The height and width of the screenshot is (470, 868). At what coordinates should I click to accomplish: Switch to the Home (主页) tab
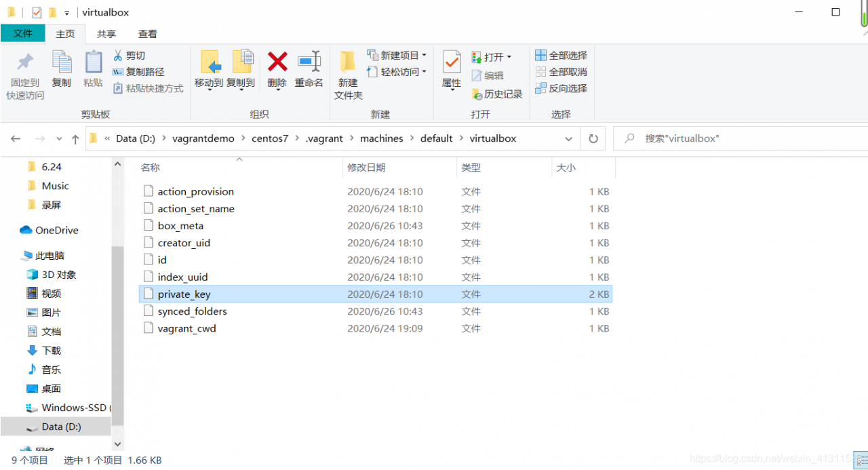[65, 34]
